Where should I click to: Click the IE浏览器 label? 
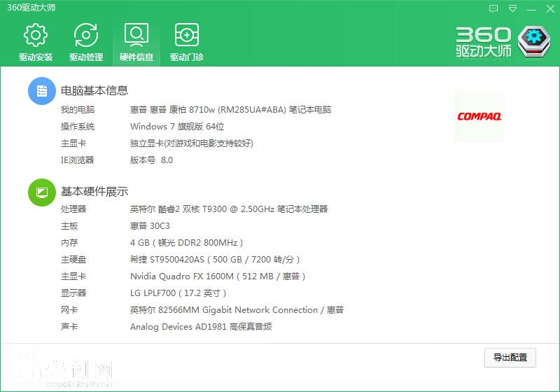(x=77, y=160)
